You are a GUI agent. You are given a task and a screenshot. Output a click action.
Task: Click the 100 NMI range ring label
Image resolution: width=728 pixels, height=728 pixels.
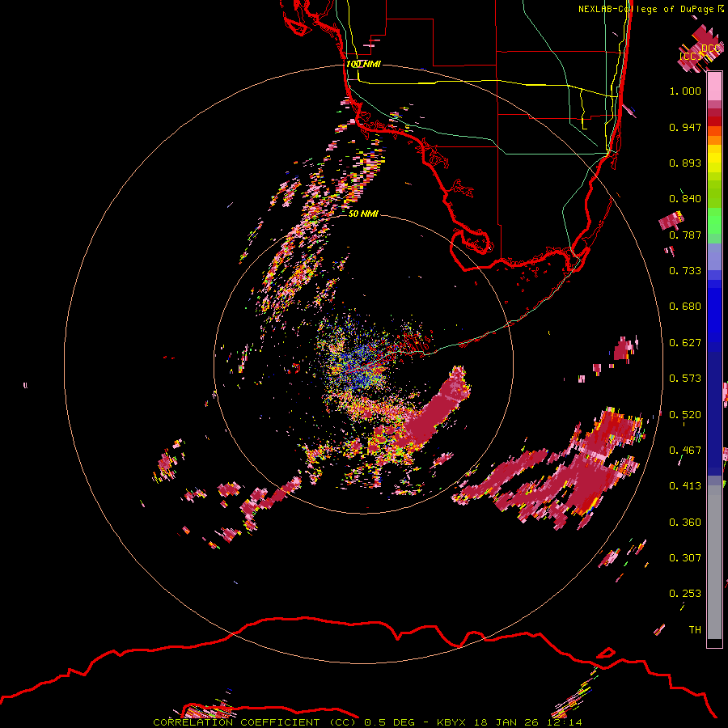click(x=363, y=64)
